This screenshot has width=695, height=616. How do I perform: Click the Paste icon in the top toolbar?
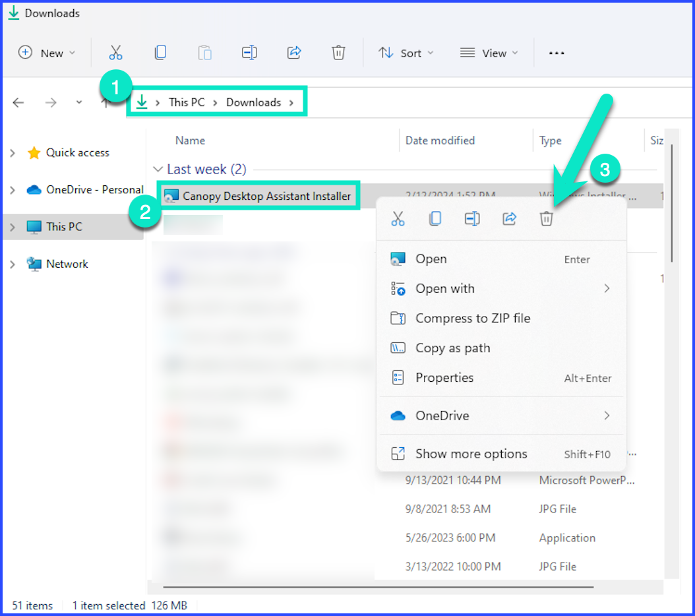(205, 53)
